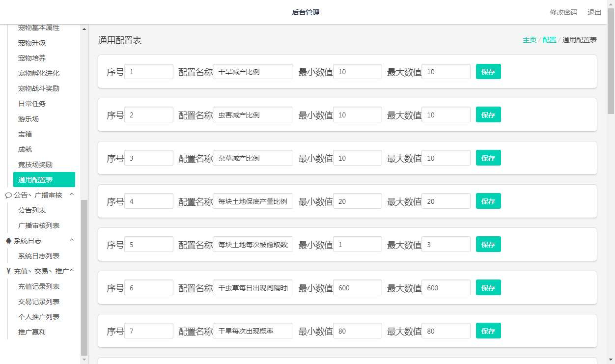
Task: Save row 7 干旱每次出现概率
Action: pyautogui.click(x=488, y=331)
